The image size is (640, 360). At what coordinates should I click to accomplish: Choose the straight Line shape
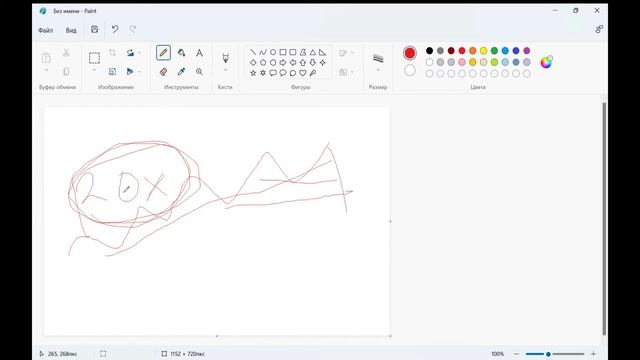(x=253, y=52)
